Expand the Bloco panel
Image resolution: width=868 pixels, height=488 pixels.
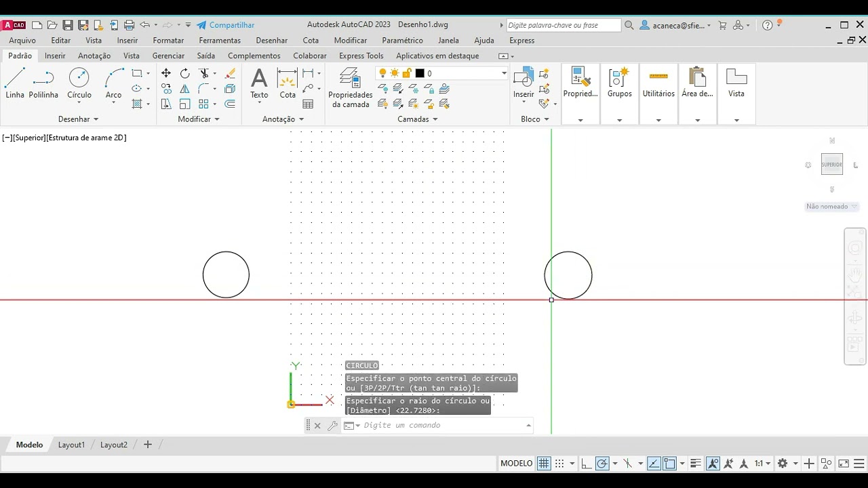(x=535, y=119)
